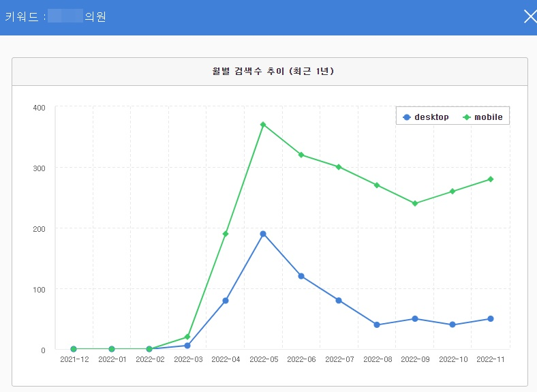Image resolution: width=537 pixels, height=392 pixels.
Task: Click the green mobile point at 2022-03
Action: coord(187,337)
